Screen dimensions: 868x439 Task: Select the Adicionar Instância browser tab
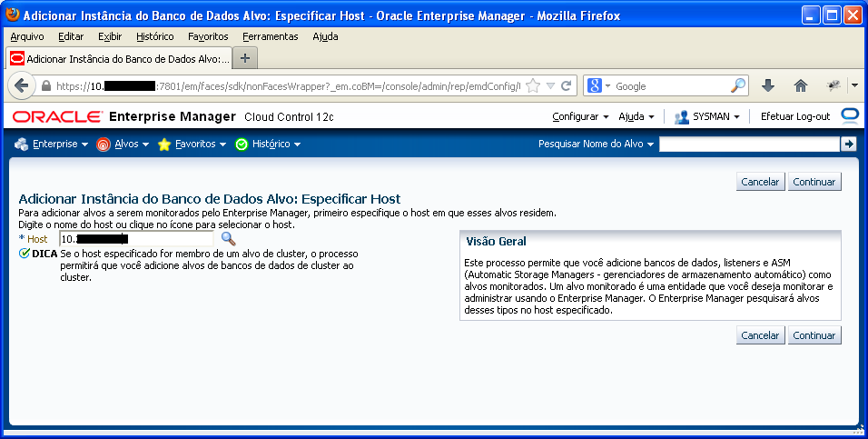(119, 58)
